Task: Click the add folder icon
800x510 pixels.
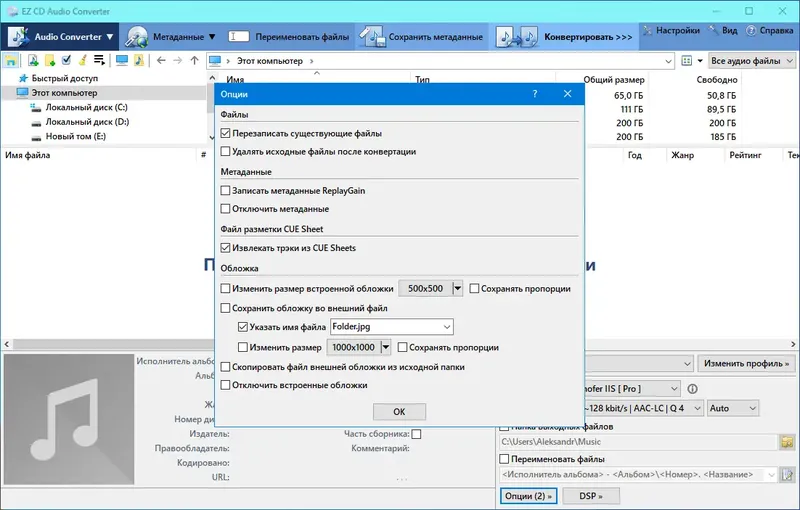Action: [50, 61]
